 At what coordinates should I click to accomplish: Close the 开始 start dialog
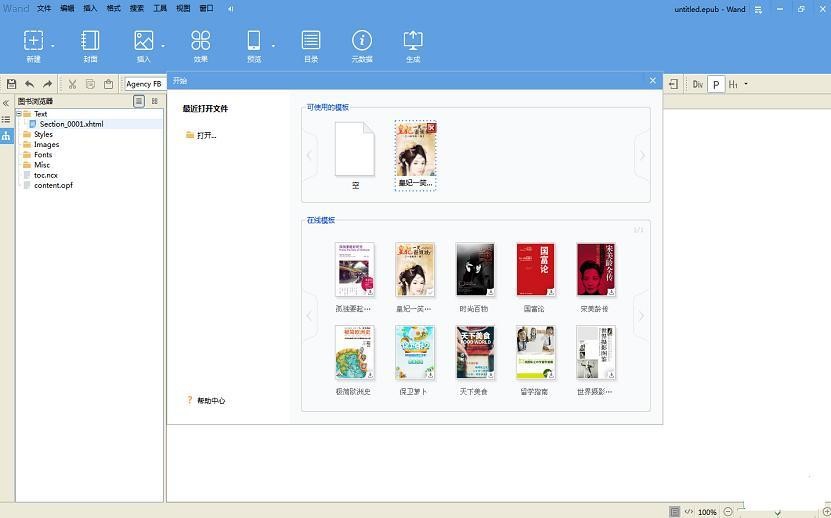coord(652,81)
